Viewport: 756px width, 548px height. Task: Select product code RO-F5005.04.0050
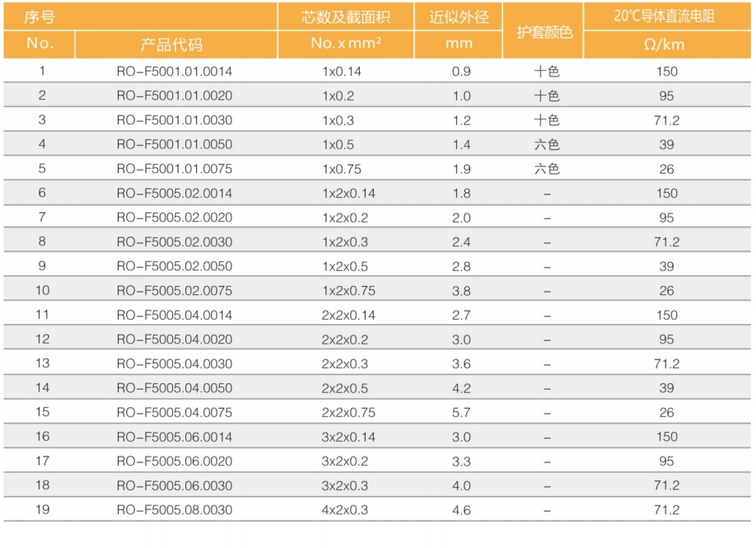[x=175, y=388]
